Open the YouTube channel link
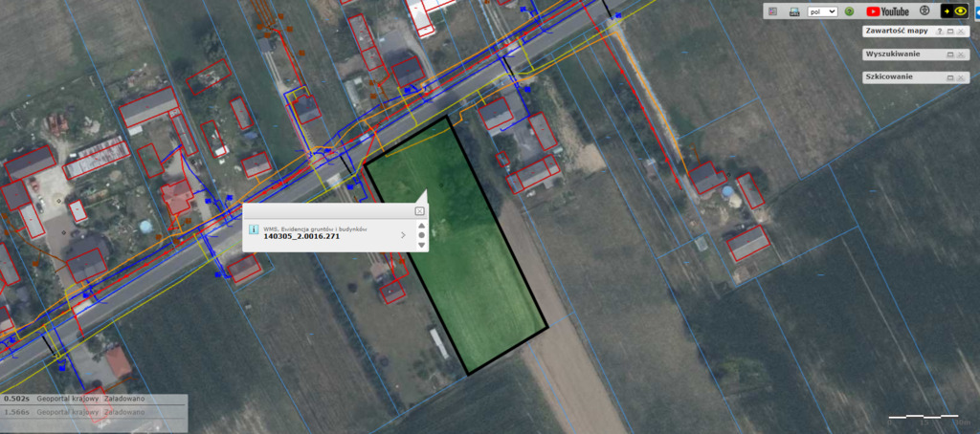The width and height of the screenshot is (980, 434). (887, 11)
